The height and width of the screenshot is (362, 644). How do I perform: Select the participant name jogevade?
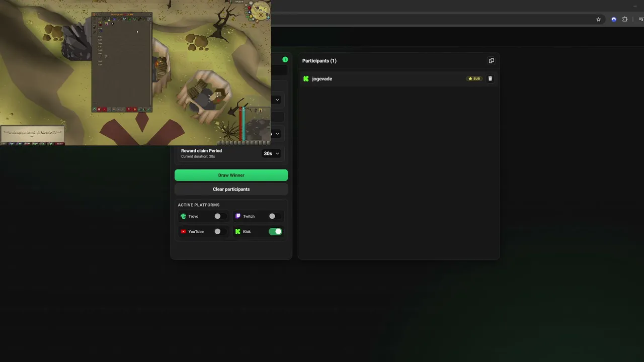[322, 79]
